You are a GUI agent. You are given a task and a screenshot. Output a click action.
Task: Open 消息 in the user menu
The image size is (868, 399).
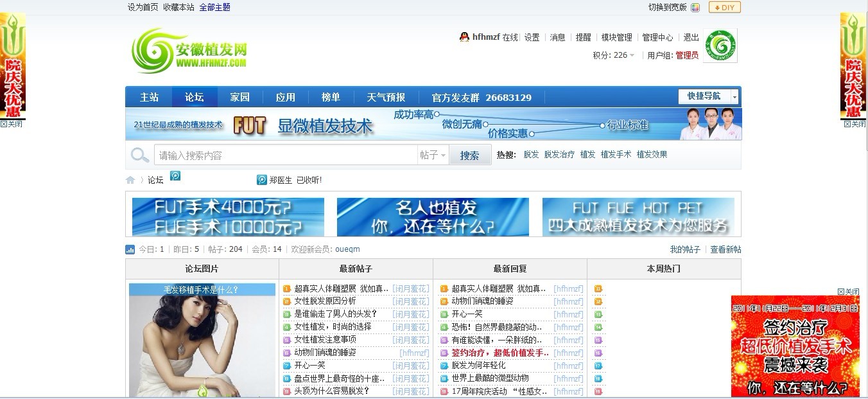click(558, 37)
